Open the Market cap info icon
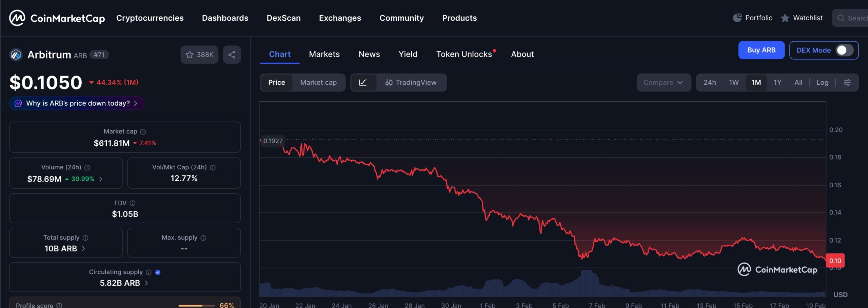 pyautogui.click(x=143, y=131)
